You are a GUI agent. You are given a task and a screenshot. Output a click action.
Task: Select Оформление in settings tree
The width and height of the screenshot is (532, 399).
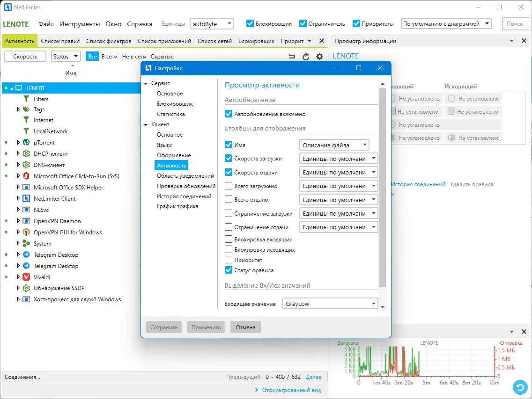[174, 155]
